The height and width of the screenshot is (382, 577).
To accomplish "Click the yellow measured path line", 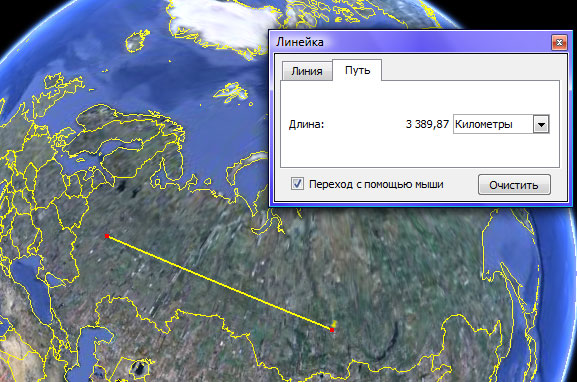I will 219,283.
